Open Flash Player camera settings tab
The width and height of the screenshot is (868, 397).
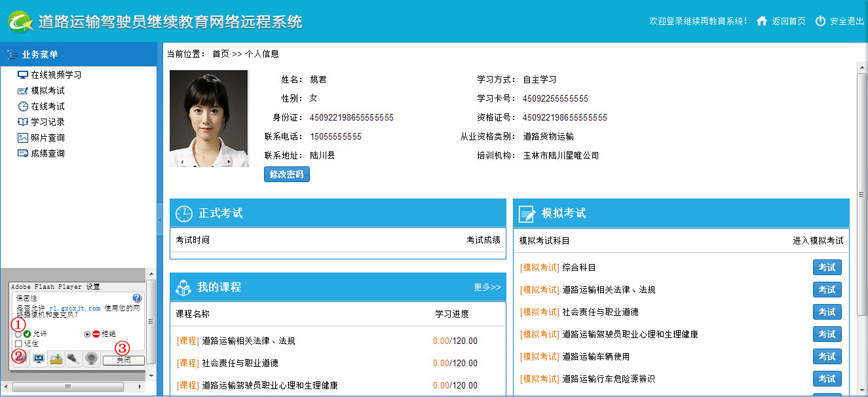pos(92,359)
